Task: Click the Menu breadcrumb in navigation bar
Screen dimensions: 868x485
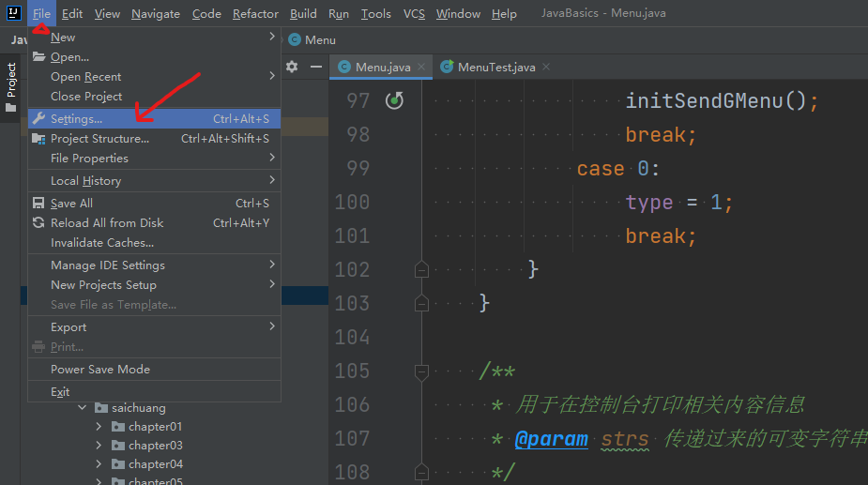Action: click(312, 39)
